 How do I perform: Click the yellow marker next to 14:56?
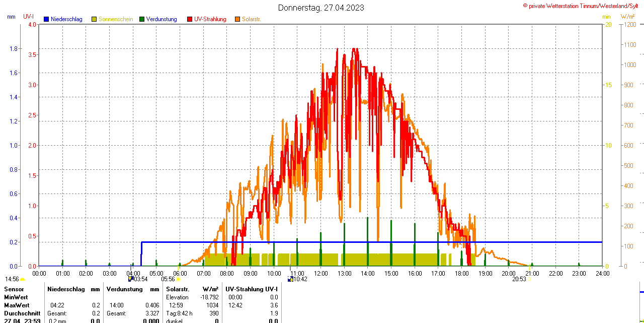coord(22,279)
